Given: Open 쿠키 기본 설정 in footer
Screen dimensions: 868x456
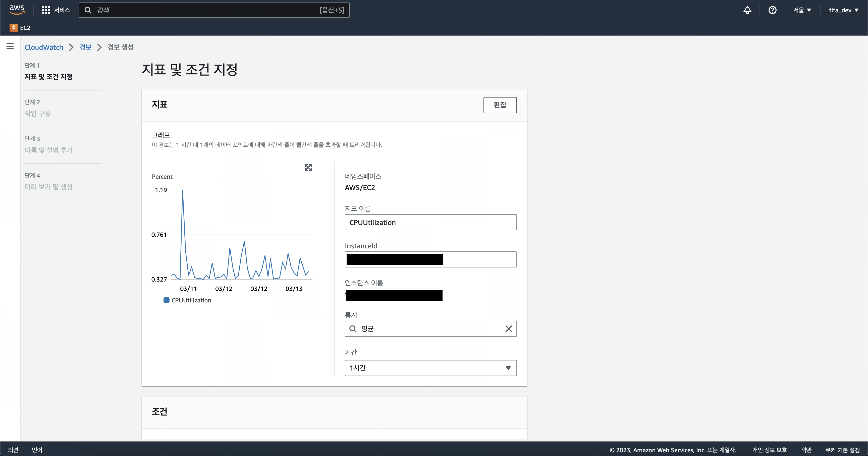Looking at the screenshot, I should coord(842,450).
